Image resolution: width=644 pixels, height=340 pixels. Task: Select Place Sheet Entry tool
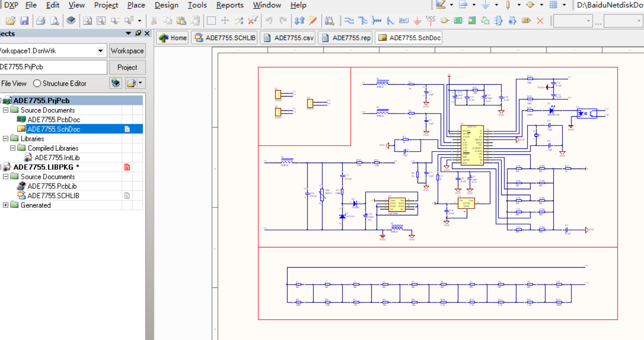click(x=472, y=21)
